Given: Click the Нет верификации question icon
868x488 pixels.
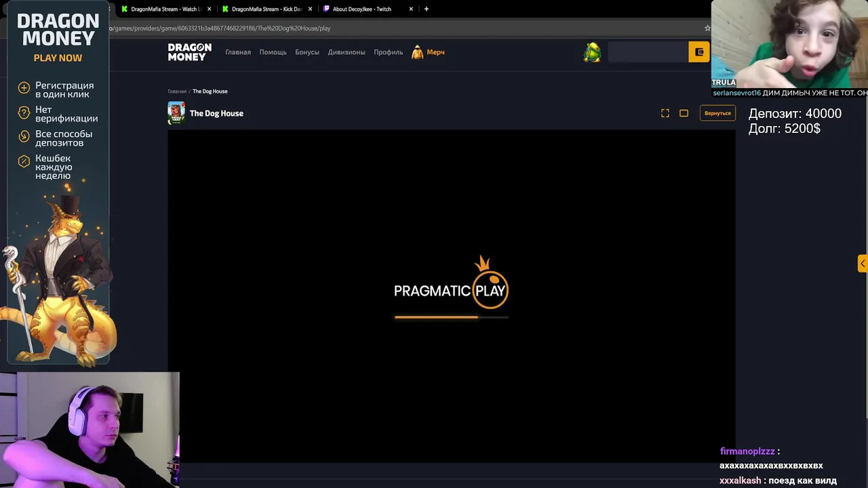Looking at the screenshot, I should click(24, 113).
